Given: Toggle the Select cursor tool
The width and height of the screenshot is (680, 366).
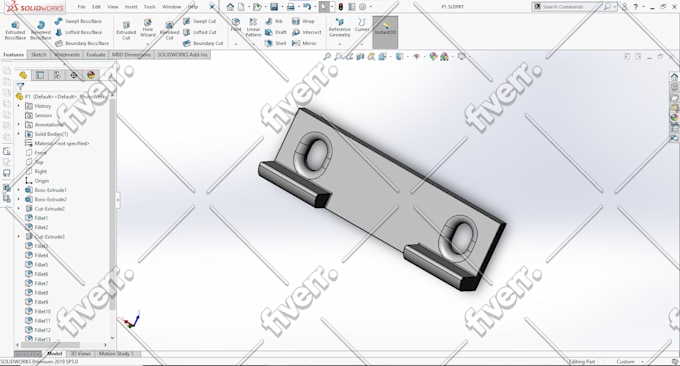Looking at the screenshot, I should coord(324,7).
